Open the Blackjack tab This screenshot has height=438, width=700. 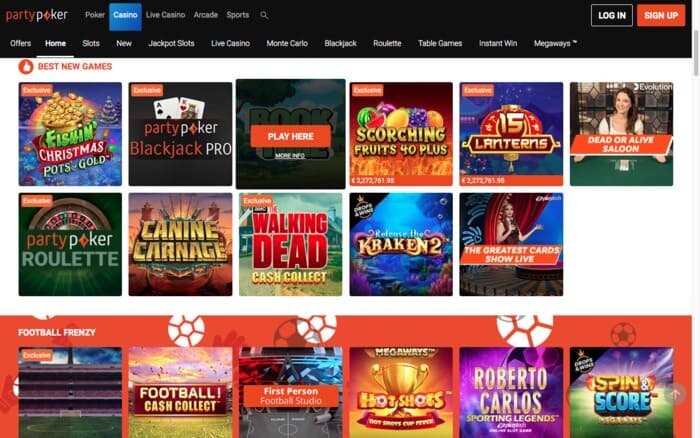(x=341, y=43)
